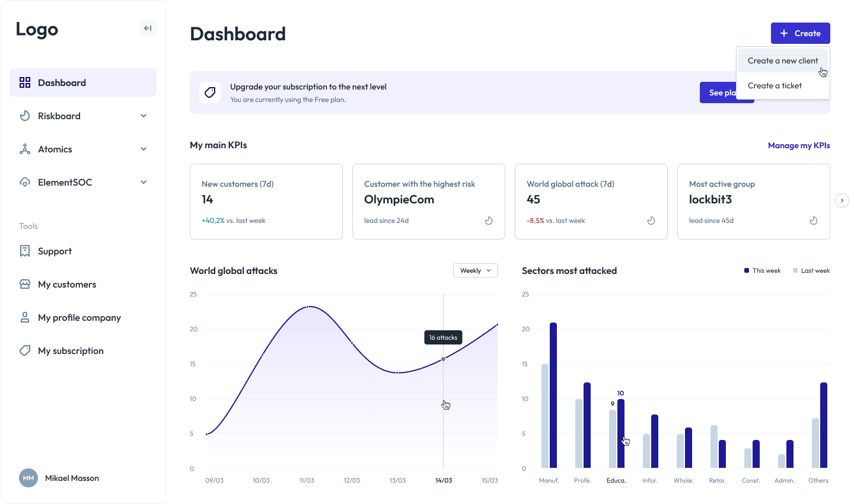Viewport: 854px width, 504px height.
Task: Click the risk icon on lockbit3 card
Action: point(814,221)
